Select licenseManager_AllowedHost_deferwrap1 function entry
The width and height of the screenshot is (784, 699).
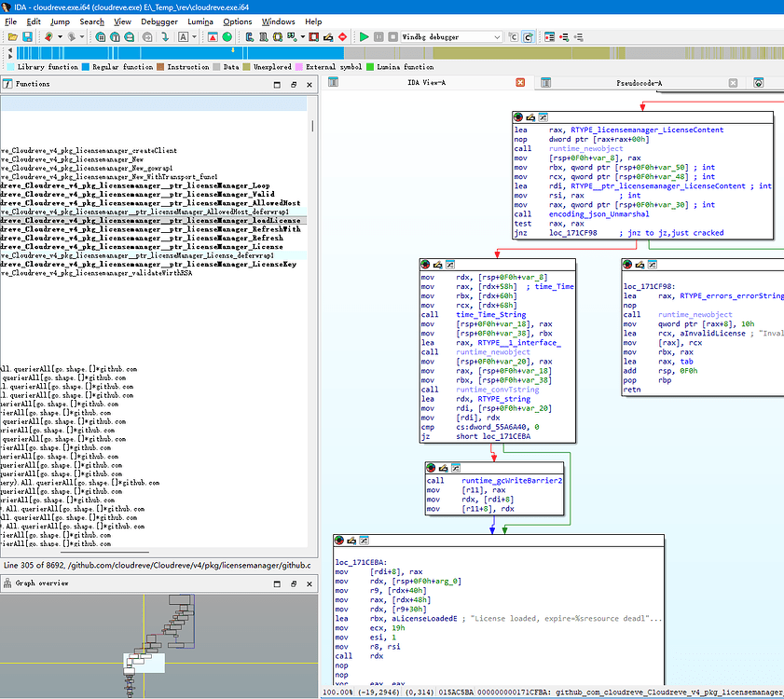coord(153,212)
